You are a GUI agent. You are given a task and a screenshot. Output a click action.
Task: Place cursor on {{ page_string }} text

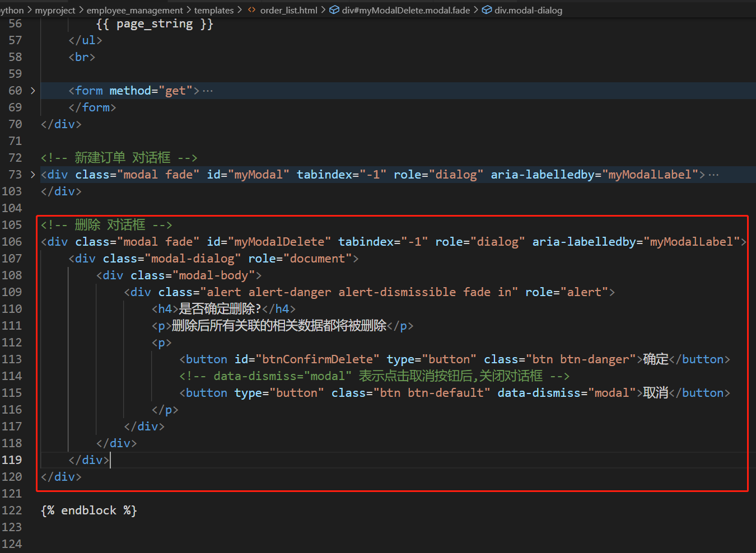coord(155,24)
